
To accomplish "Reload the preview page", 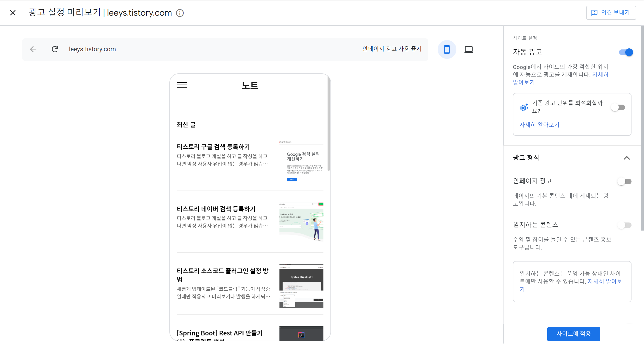I will click(x=55, y=49).
